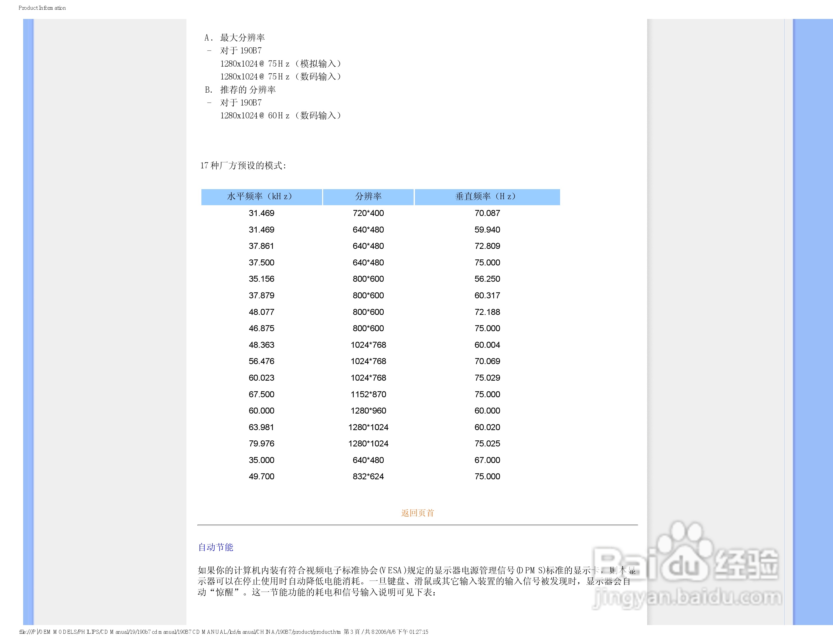
Task: Click the 垂直频率 (Hz) column header
Action: pyautogui.click(x=487, y=197)
